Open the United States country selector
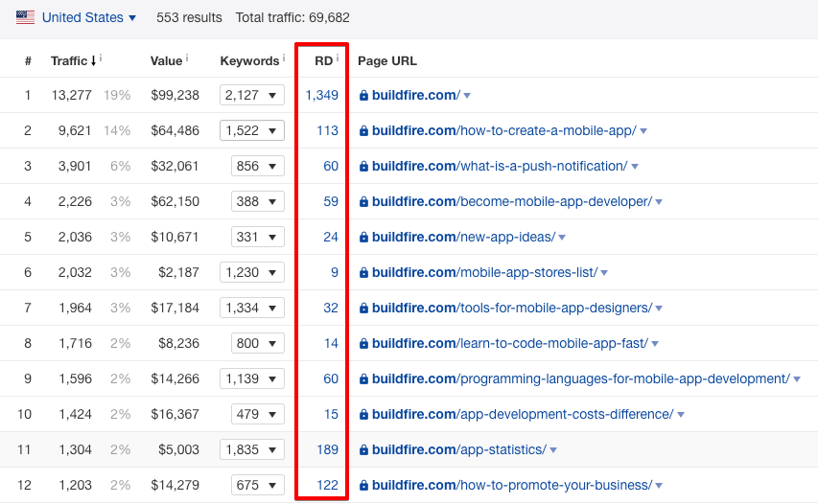This screenshot has height=504, width=818. (x=88, y=17)
